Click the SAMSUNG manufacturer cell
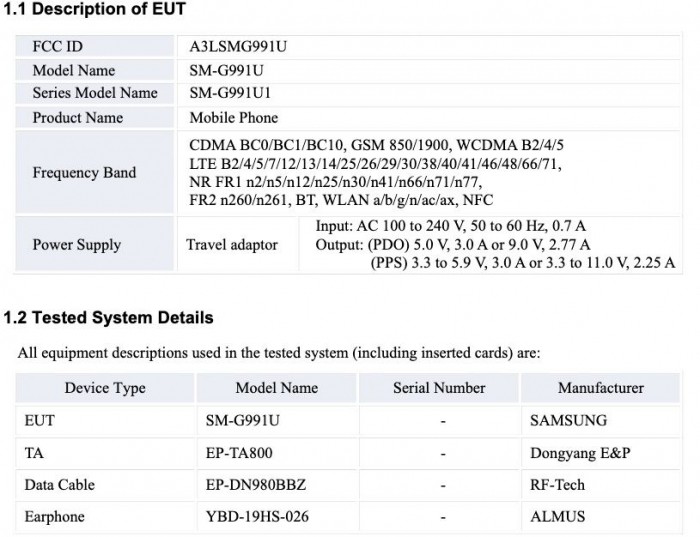 568,421
